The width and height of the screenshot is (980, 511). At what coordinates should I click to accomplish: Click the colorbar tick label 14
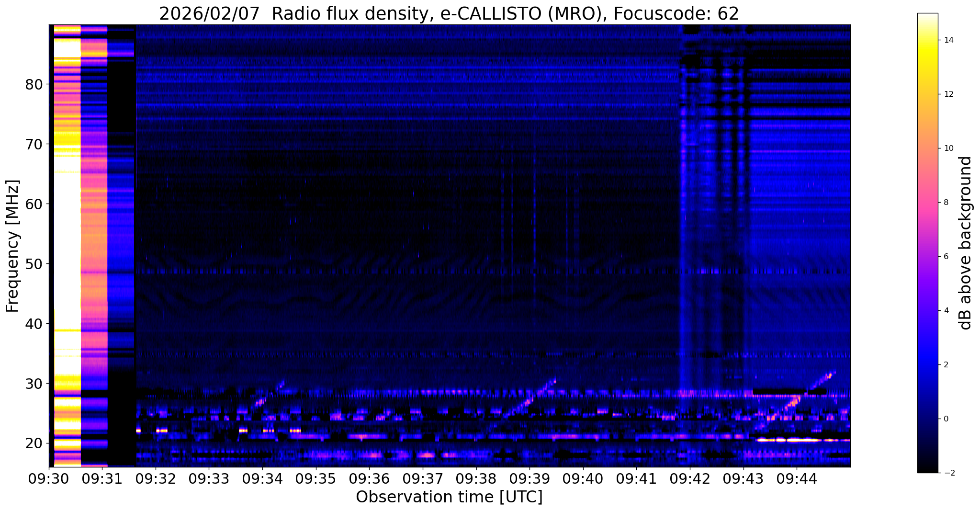(x=948, y=40)
